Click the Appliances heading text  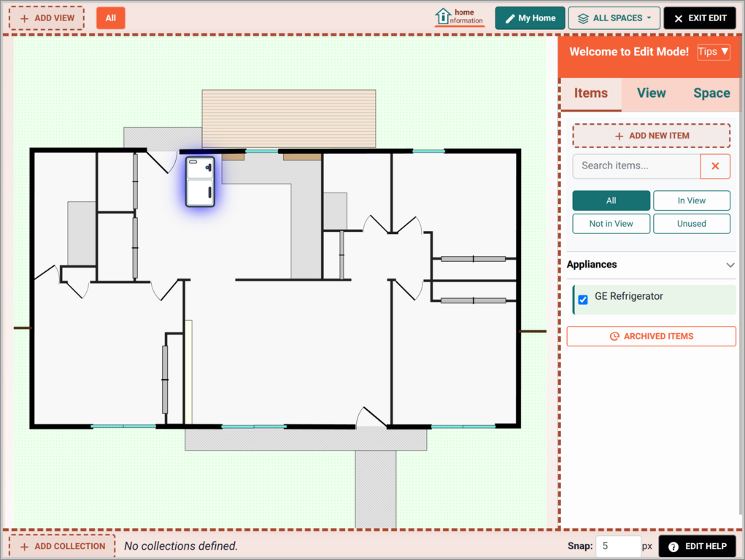(x=592, y=265)
